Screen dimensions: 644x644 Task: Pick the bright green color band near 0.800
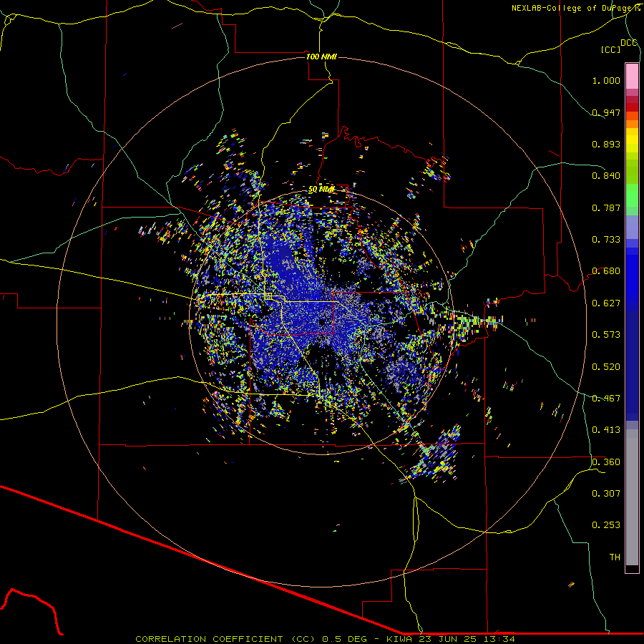[x=632, y=195]
